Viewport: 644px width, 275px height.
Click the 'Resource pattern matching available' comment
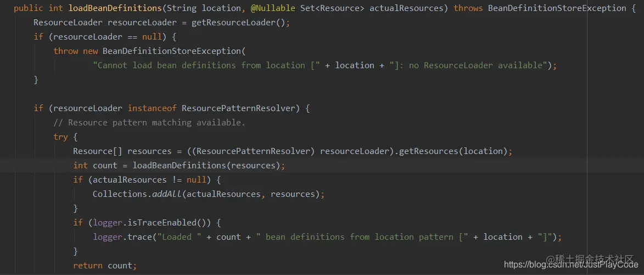click(x=149, y=123)
